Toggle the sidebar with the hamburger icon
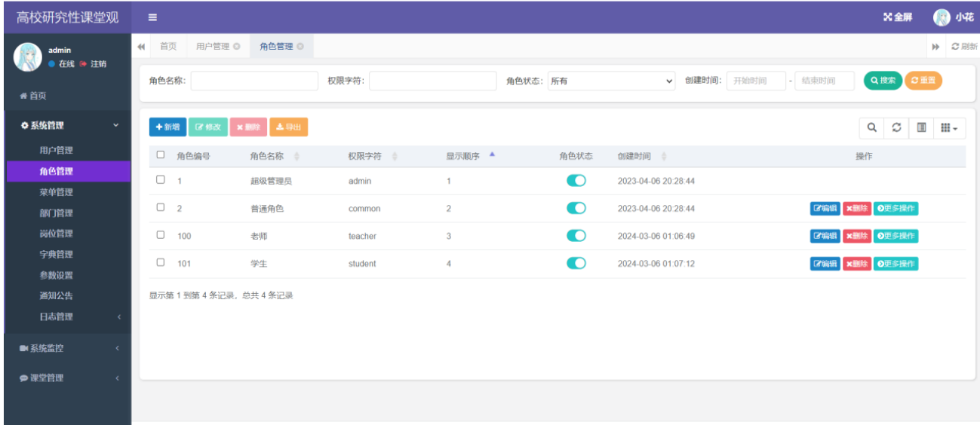 (x=153, y=17)
